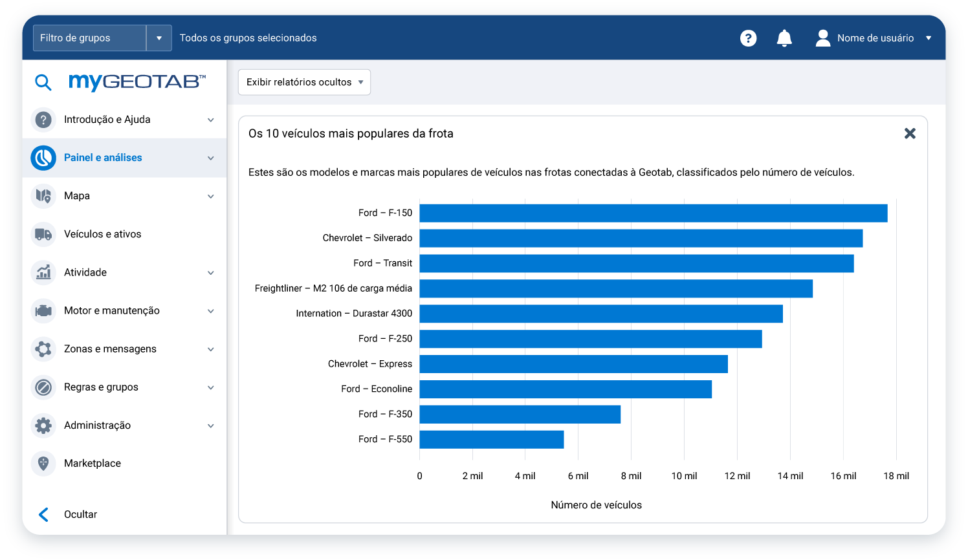Expand the Painel e análises chevron
This screenshot has width=968, height=560.
click(x=210, y=158)
